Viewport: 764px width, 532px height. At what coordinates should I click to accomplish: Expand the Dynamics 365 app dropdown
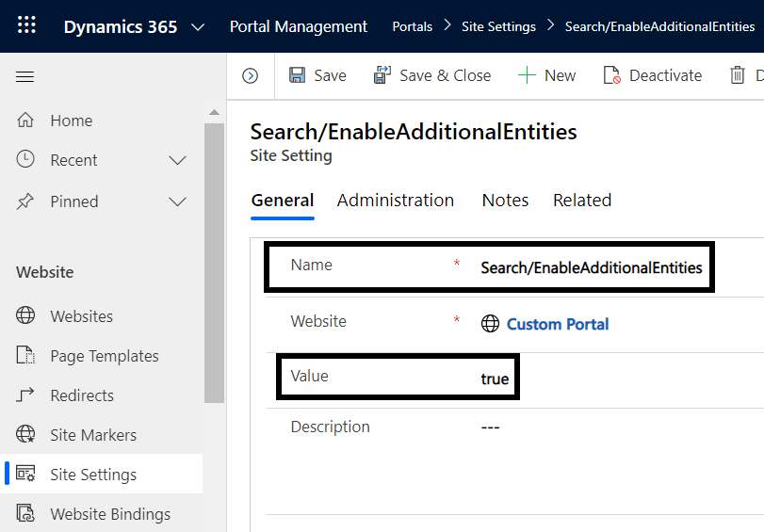[x=198, y=26]
